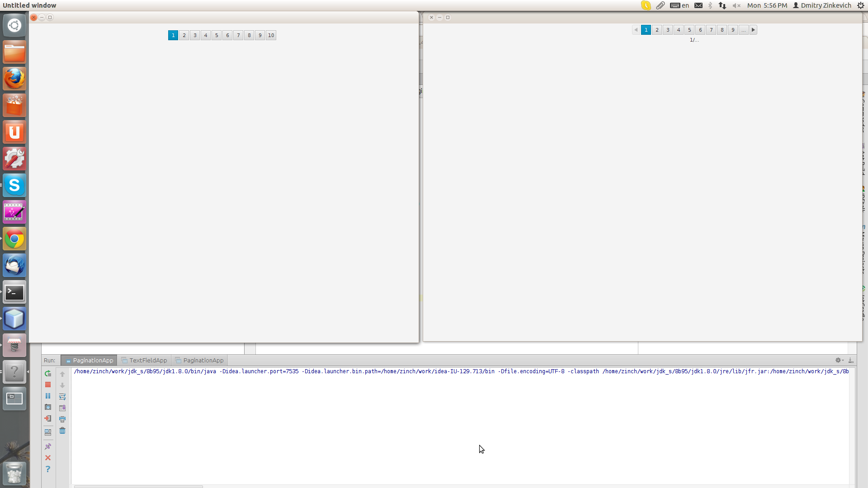
Task: Toggle the pin tab icon
Action: coord(48,446)
